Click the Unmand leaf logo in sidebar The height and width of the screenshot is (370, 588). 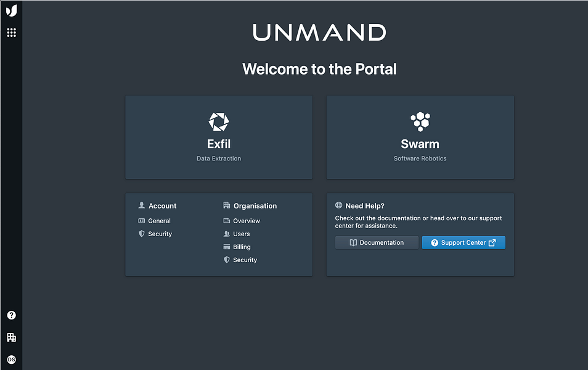pyautogui.click(x=11, y=10)
